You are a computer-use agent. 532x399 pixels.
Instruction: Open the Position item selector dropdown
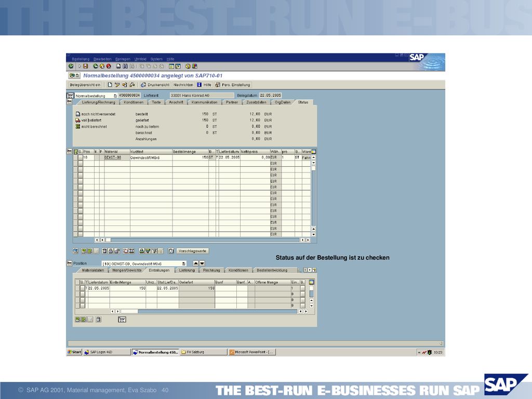point(183,263)
